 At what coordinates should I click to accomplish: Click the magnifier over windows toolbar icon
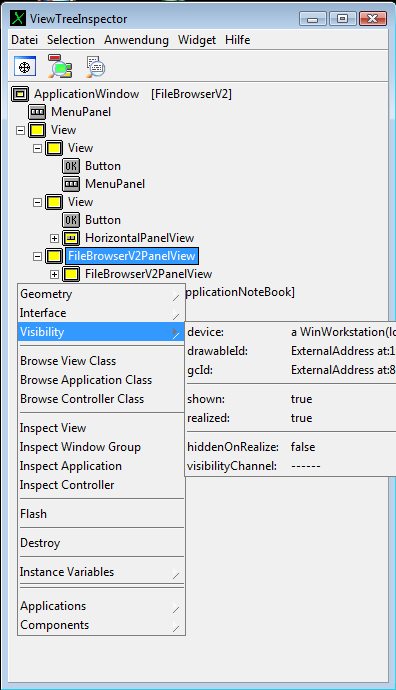(x=60, y=66)
